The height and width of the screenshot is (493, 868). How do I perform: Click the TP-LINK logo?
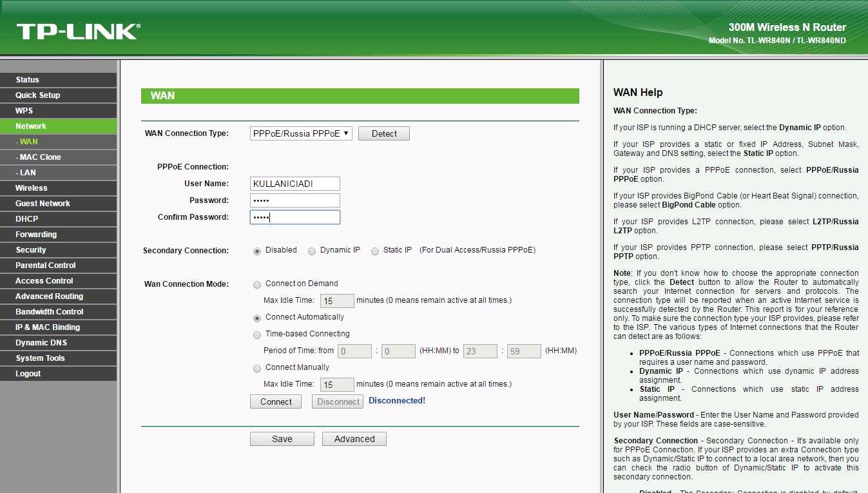[78, 32]
